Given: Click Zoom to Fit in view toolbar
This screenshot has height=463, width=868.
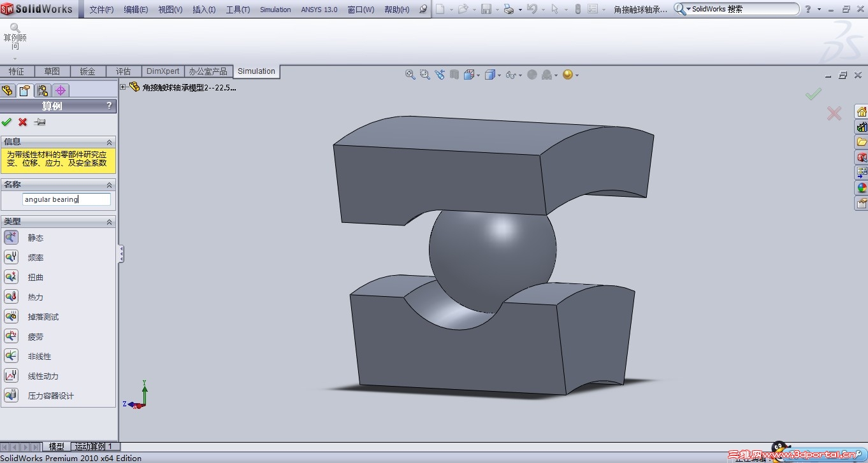Looking at the screenshot, I should tap(410, 75).
